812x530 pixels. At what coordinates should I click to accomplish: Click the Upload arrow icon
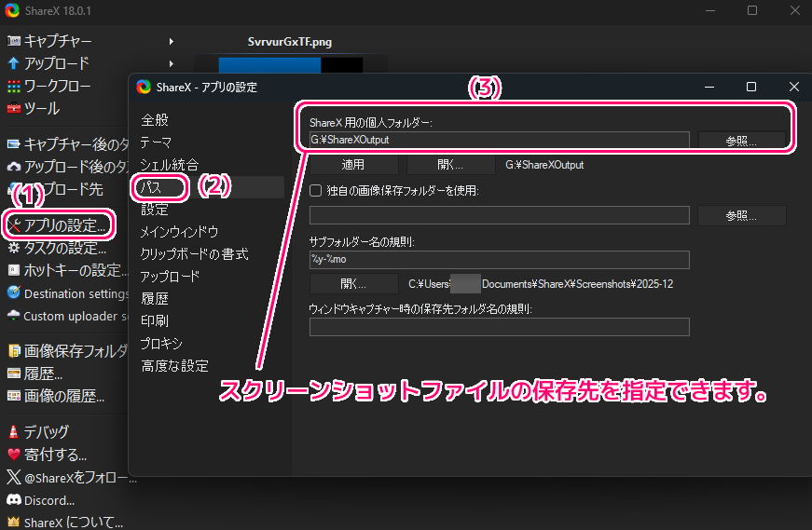pos(13,63)
